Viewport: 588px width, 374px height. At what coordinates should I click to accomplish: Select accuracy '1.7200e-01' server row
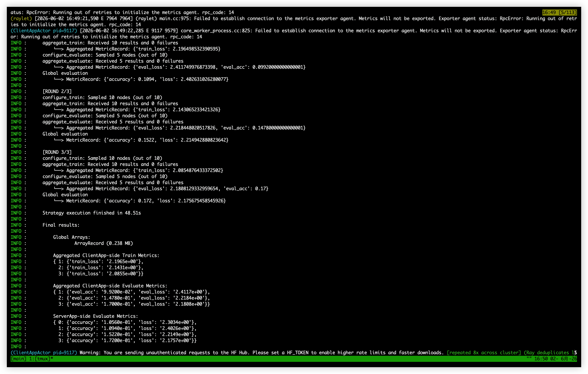click(x=127, y=341)
